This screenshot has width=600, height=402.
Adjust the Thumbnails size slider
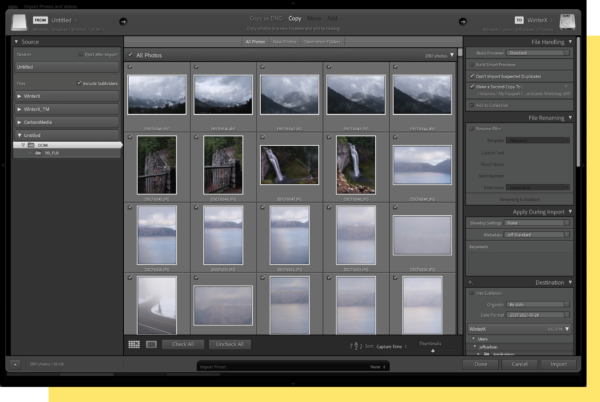click(433, 350)
